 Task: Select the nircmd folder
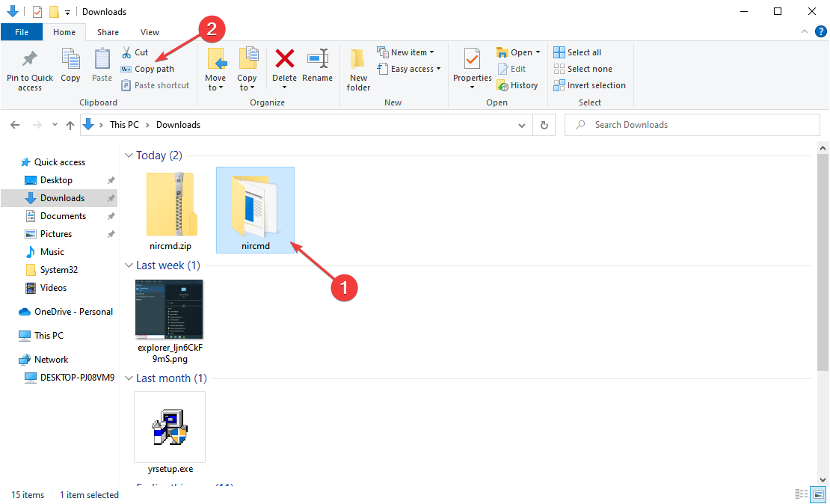(x=255, y=211)
